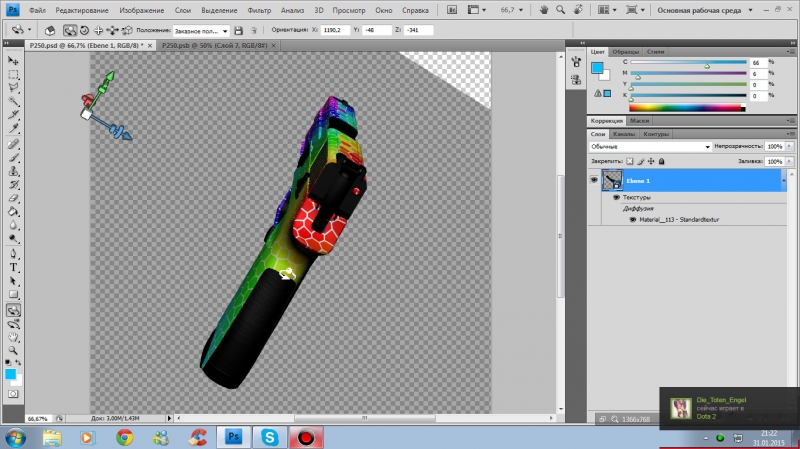Select the Move tool
This screenshot has height=449, width=800.
[13, 61]
